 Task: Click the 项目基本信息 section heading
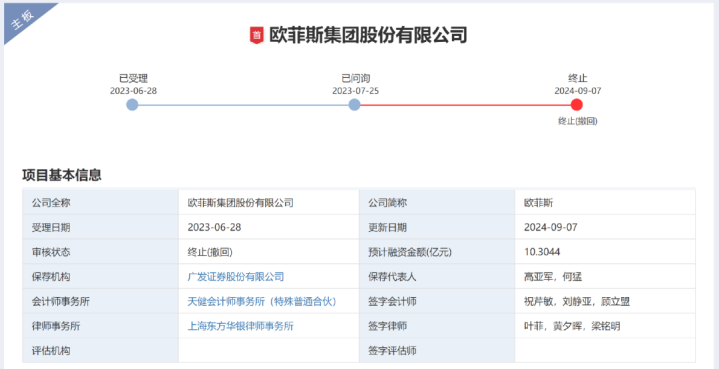[x=62, y=175]
